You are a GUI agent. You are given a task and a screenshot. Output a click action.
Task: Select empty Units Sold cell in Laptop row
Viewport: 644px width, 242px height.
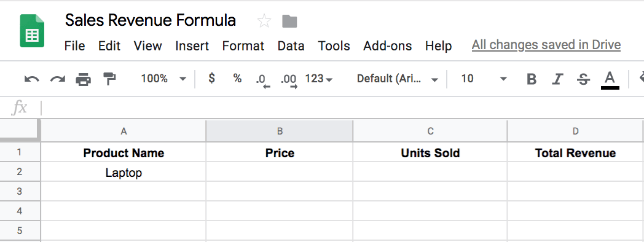pos(430,172)
